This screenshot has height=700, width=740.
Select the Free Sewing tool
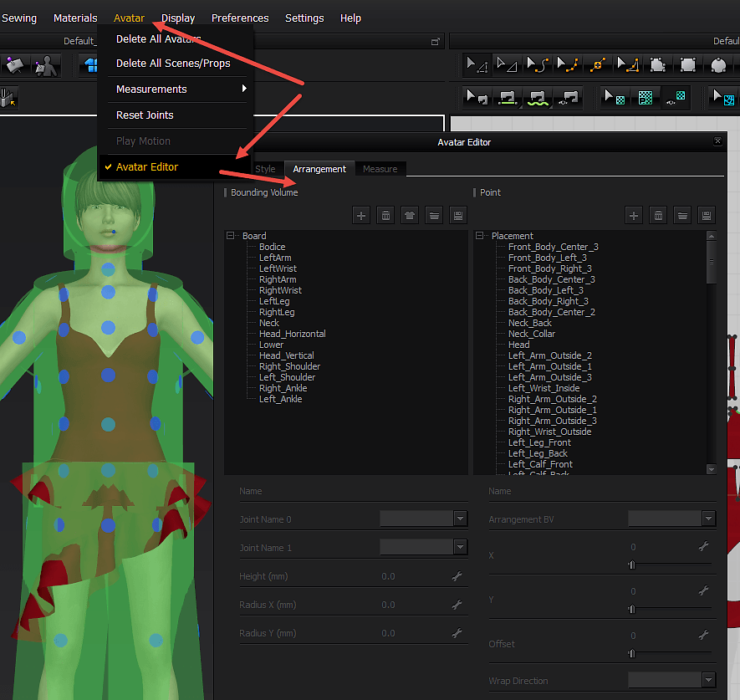tap(538, 98)
